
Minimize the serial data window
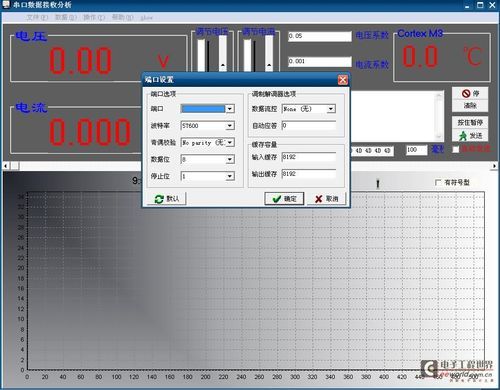(467, 5)
